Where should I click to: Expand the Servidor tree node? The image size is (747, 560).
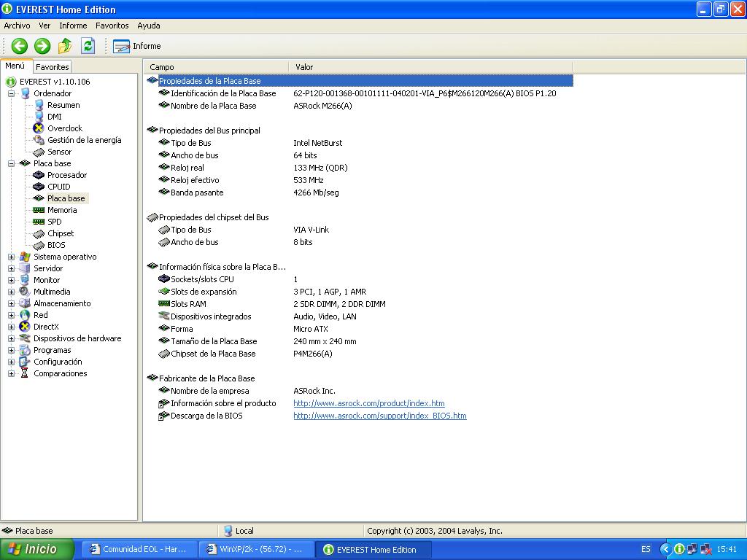click(12, 268)
